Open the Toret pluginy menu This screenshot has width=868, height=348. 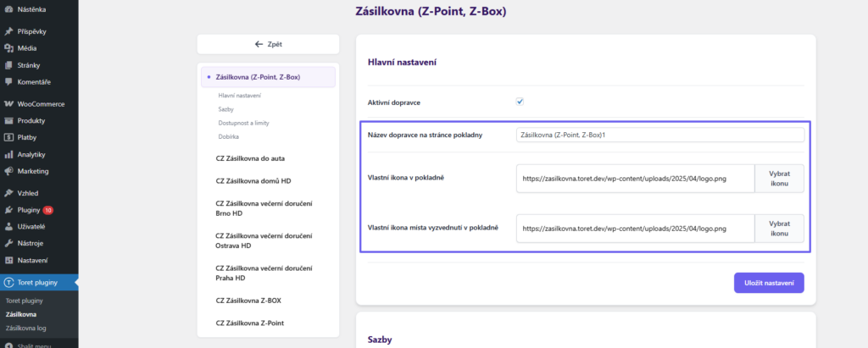click(39, 283)
